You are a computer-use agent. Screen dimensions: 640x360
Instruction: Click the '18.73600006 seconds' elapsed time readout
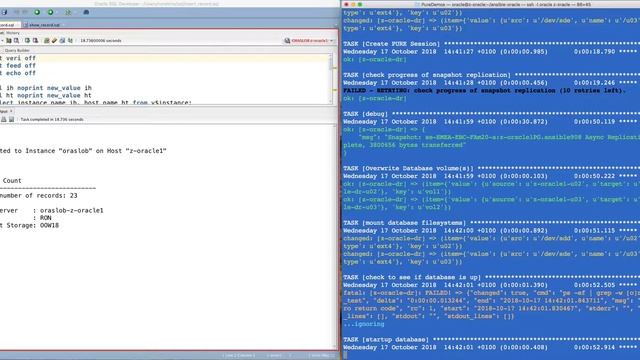[x=100, y=40]
